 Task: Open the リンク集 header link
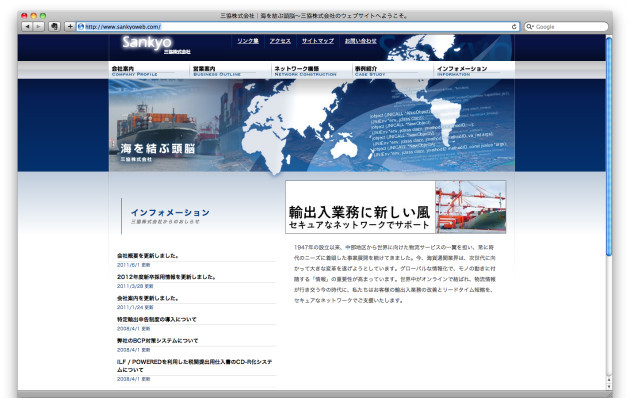(248, 41)
